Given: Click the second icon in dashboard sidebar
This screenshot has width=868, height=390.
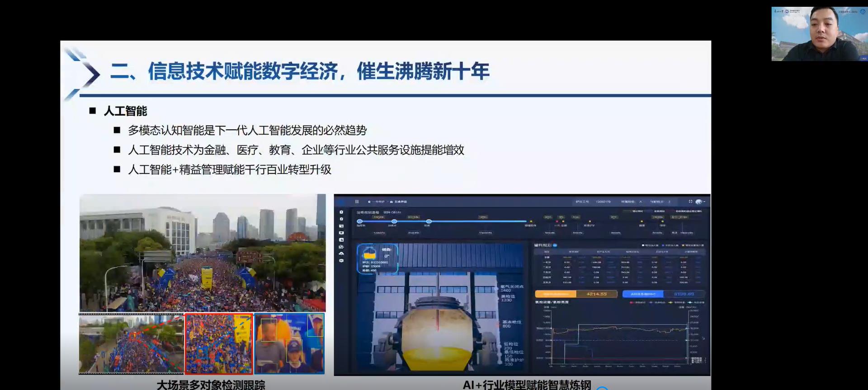Looking at the screenshot, I should point(341,219).
